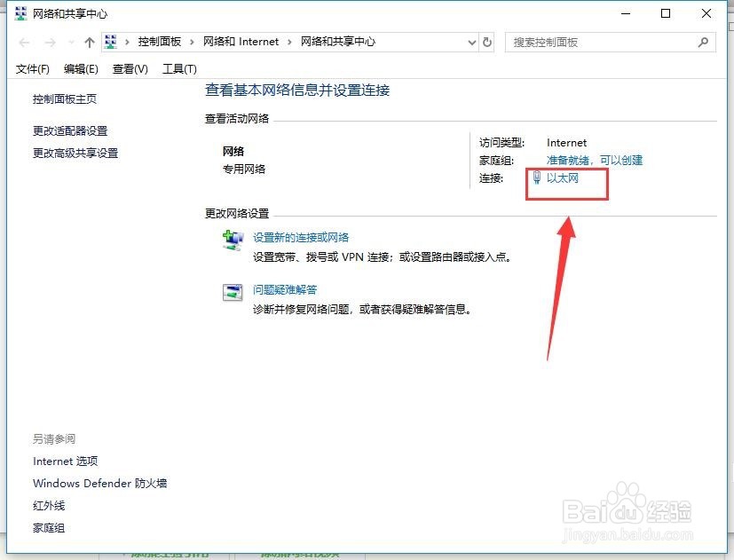Open 设置新的连接或网络 via its network setup icon

tap(233, 239)
